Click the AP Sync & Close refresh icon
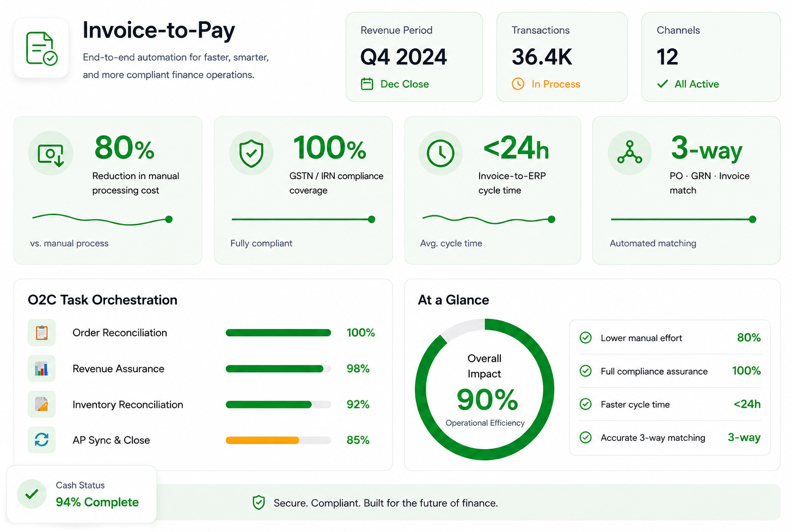The width and height of the screenshot is (791, 532). 41,440
